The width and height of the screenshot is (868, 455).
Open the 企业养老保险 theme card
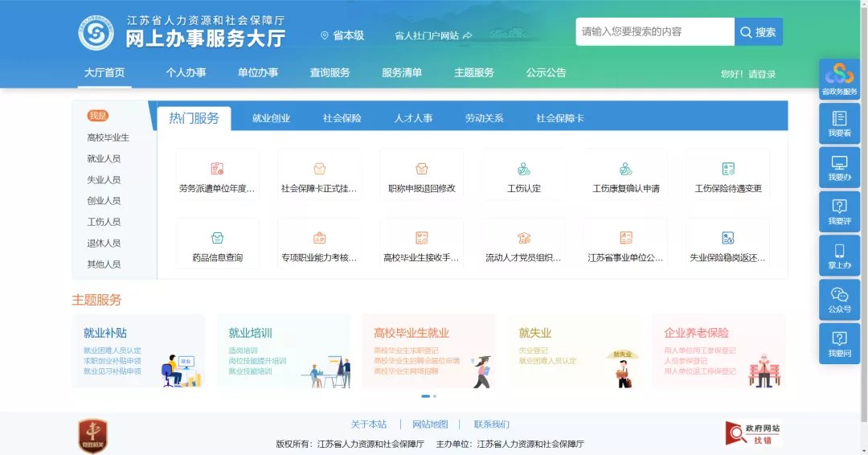click(719, 351)
